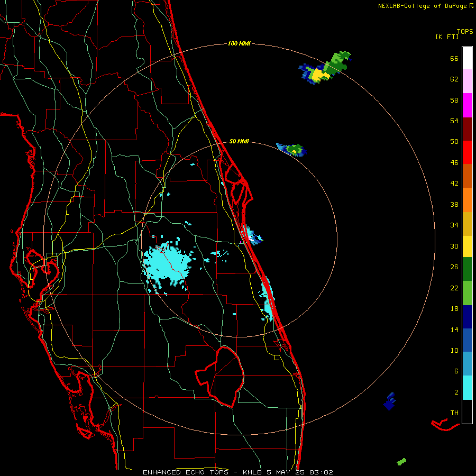Screen dimensions: 476x476
Task: Click the ENHANCED ECHO TOPS KMLB caption
Action: (237, 472)
